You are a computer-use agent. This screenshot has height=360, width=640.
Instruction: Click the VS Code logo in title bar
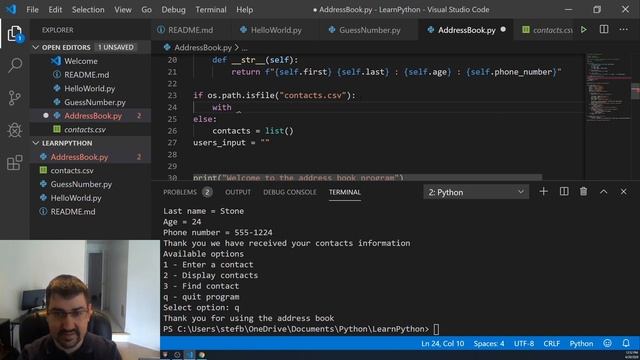(11, 9)
